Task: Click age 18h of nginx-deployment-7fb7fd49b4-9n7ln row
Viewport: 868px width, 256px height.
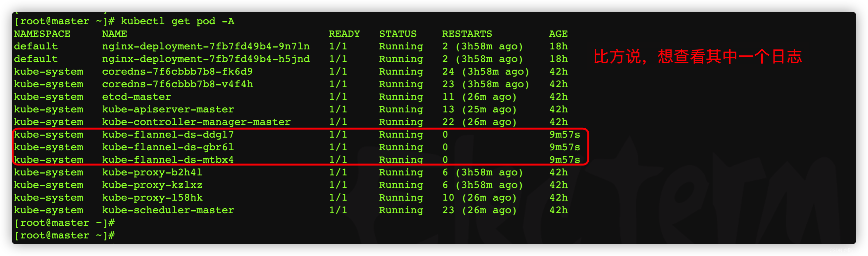Action: coord(558,46)
